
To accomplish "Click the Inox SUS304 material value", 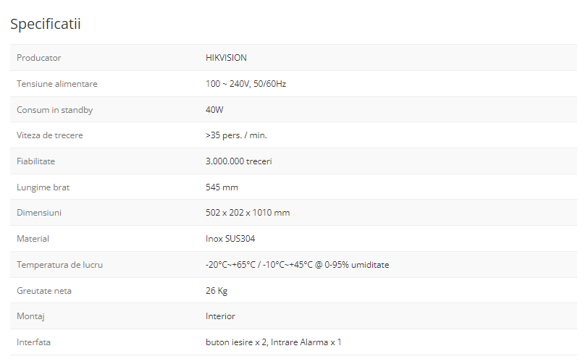I will [230, 239].
